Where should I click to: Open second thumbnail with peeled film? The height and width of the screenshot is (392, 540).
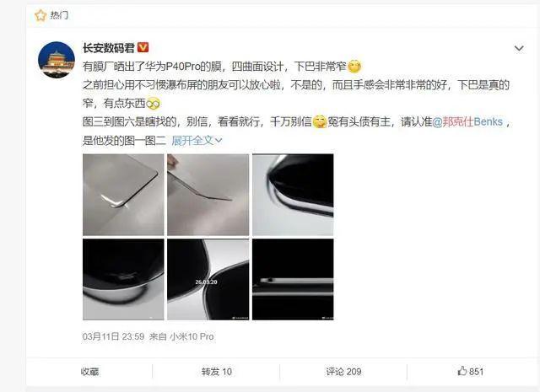tap(208, 195)
